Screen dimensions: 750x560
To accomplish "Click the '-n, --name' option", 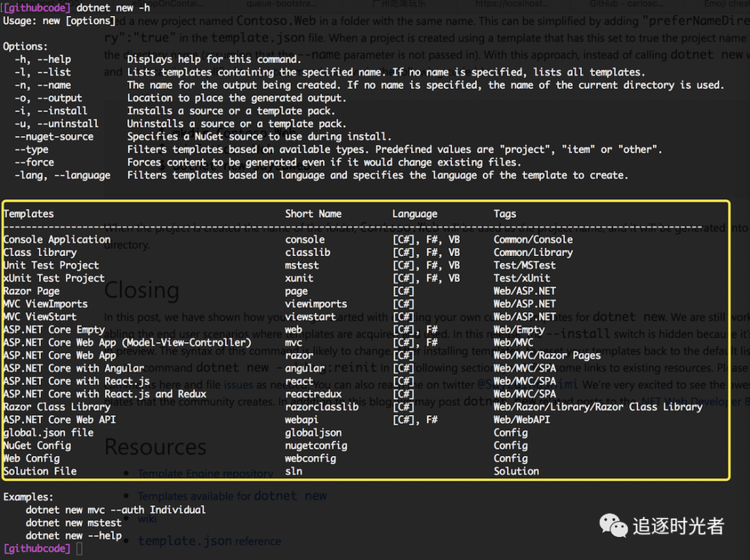I will tap(43, 85).
